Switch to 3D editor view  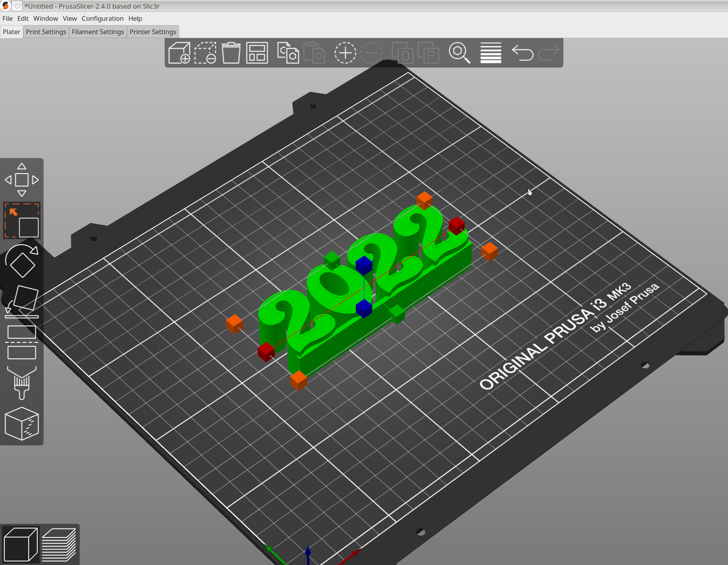click(x=20, y=545)
